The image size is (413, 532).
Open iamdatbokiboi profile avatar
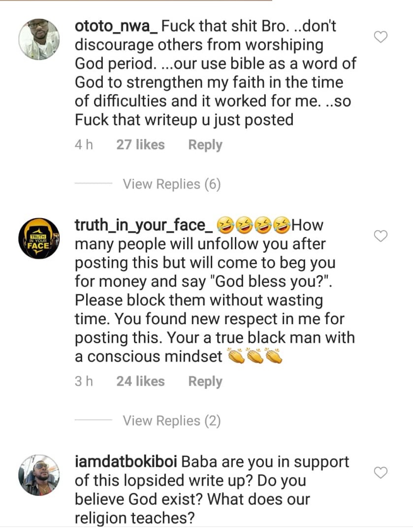39,475
